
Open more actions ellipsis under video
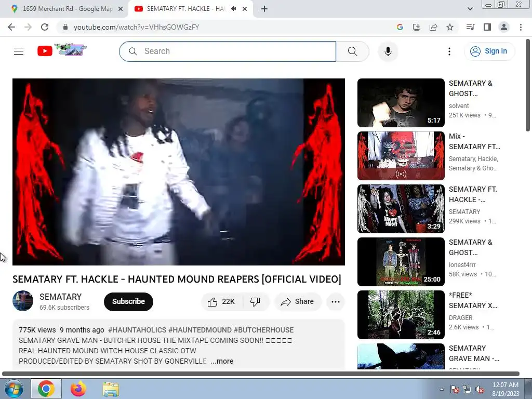point(335,302)
